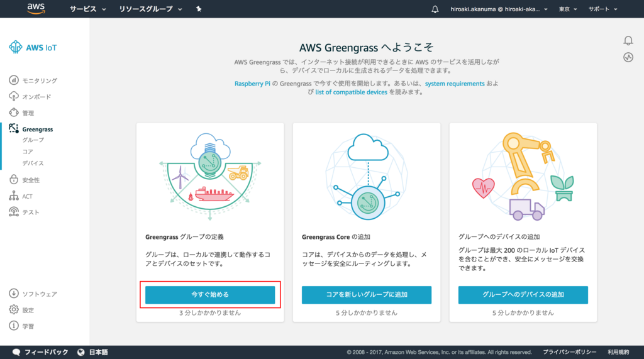
Task: Click the 今すぐ始める button
Action: [210, 294]
